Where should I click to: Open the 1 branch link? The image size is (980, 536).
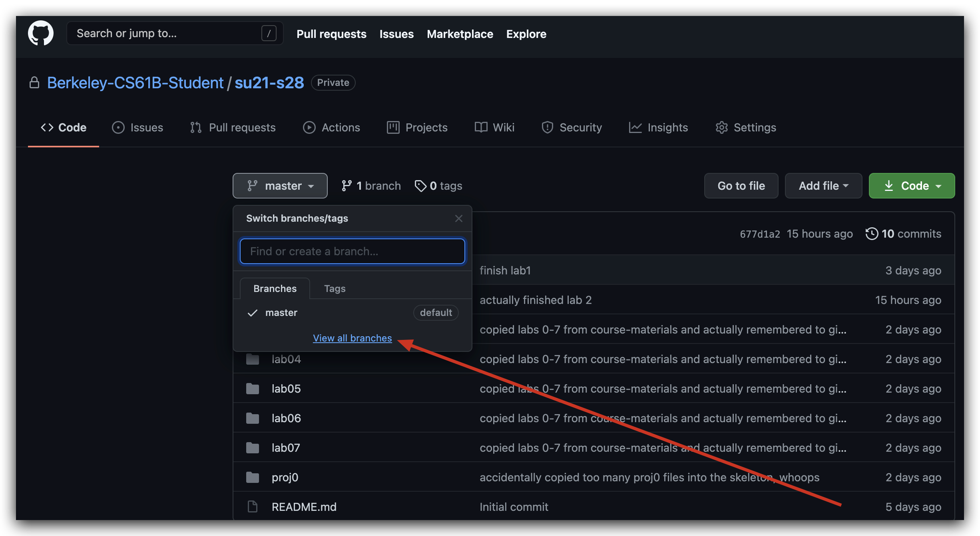371,186
